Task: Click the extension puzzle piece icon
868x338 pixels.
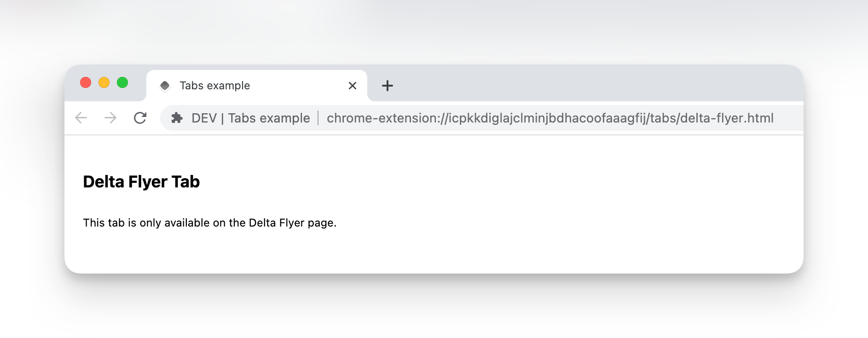Action: pyautogui.click(x=177, y=118)
